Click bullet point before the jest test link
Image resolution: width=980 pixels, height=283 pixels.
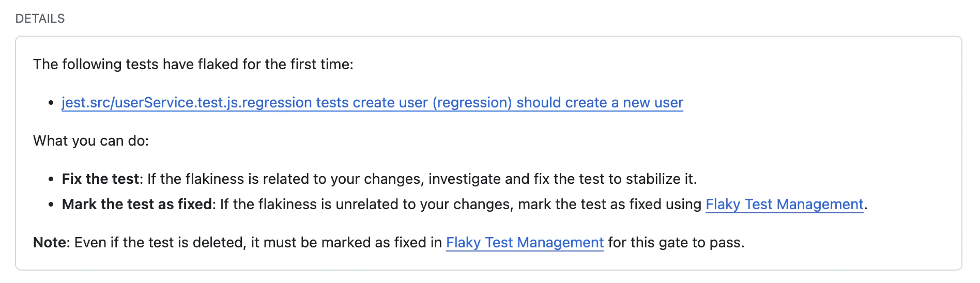point(51,103)
